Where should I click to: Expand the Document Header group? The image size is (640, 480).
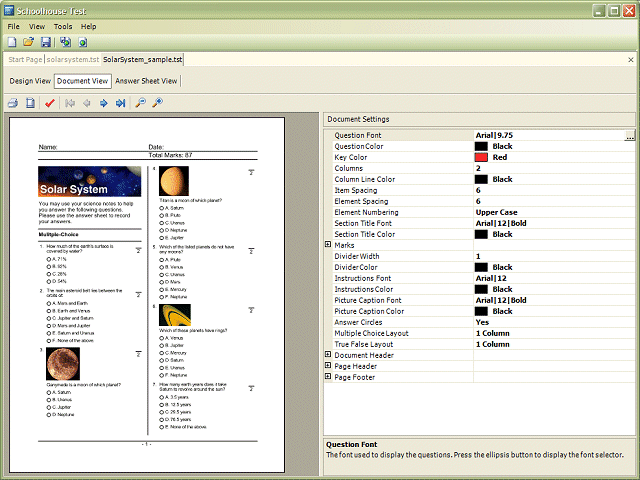pyautogui.click(x=328, y=355)
